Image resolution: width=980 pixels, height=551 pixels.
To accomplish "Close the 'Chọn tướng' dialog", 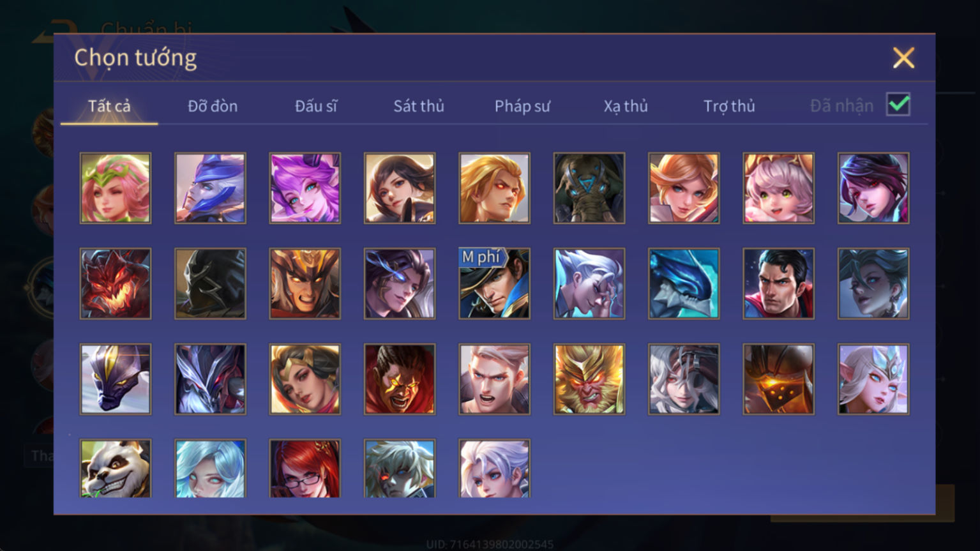I will (903, 58).
